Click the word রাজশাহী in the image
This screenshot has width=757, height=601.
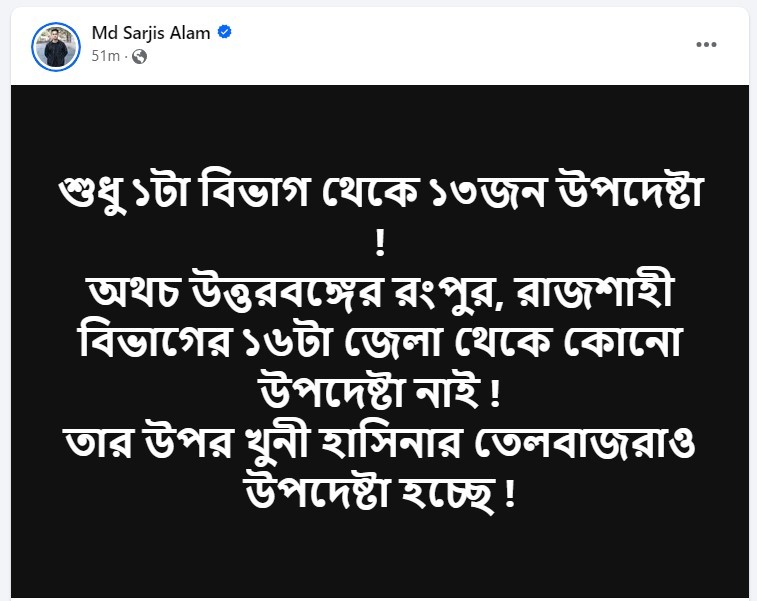tap(594, 292)
